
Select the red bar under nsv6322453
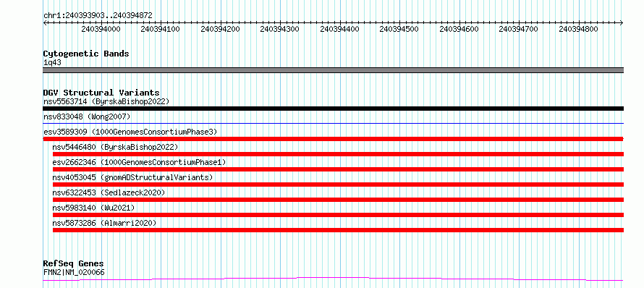tap(339, 200)
